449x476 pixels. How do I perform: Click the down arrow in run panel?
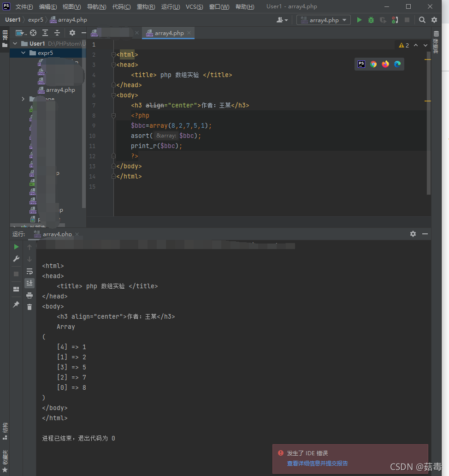pyautogui.click(x=30, y=259)
